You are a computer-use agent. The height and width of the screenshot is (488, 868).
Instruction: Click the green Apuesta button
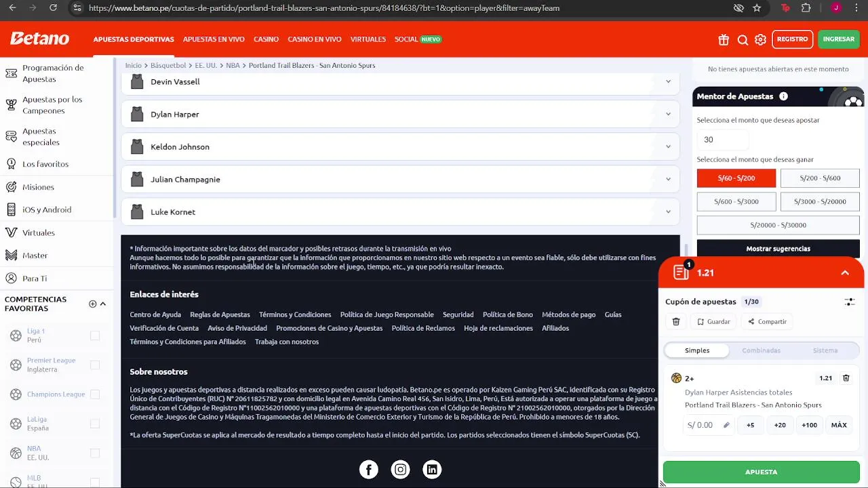(x=761, y=472)
